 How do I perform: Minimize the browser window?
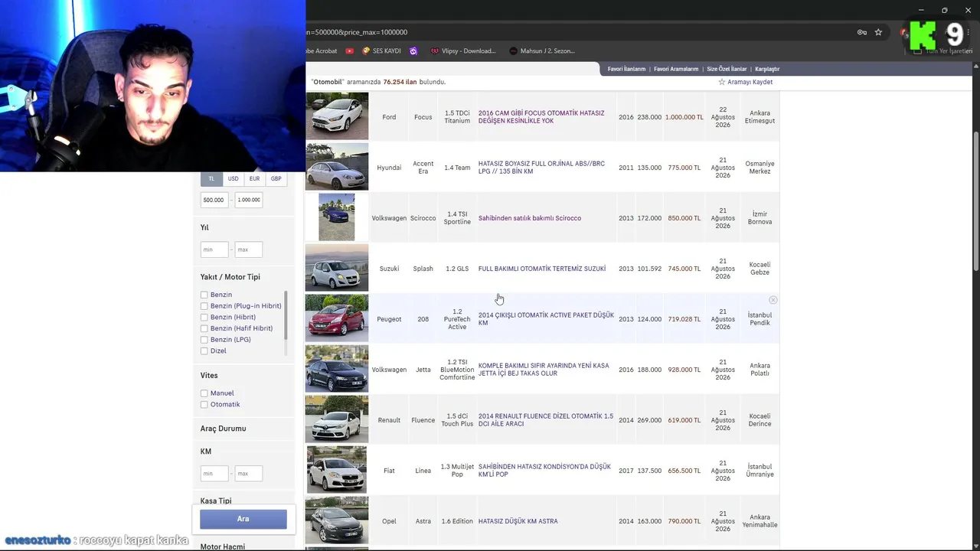921,10
